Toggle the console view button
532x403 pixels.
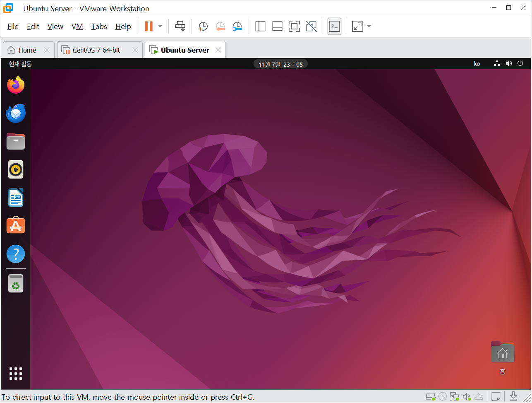(334, 26)
